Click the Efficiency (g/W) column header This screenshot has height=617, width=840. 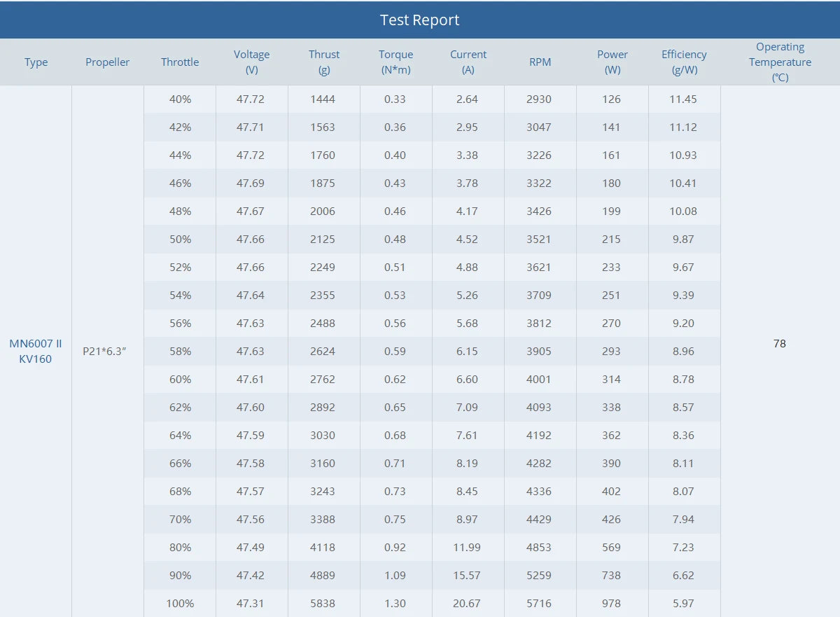[684, 62]
